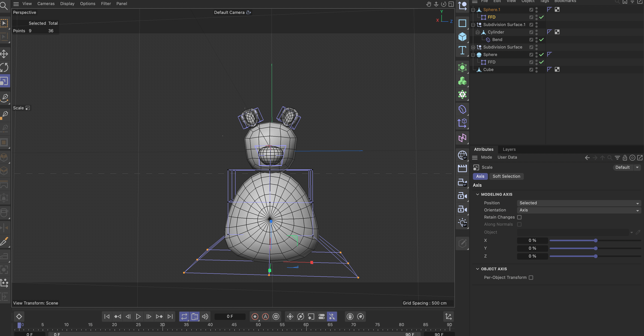This screenshot has width=644, height=336.
Task: Select the Move tool in left toolbar
Action: click(x=4, y=54)
